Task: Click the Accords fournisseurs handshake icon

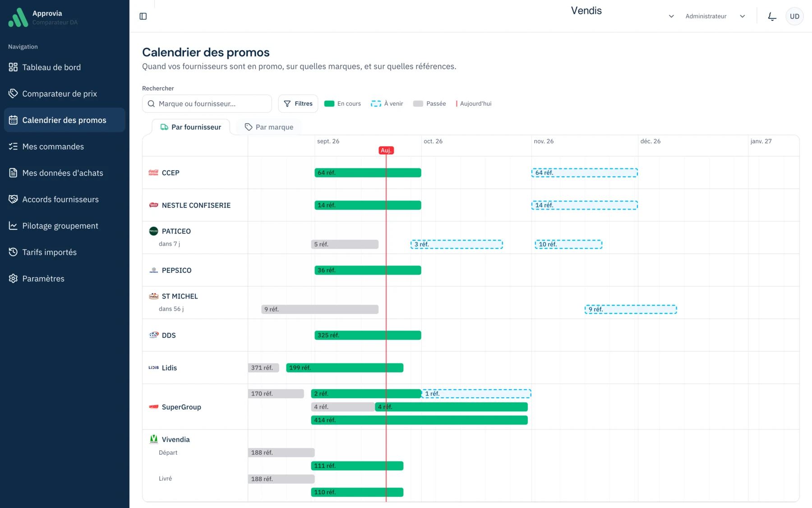Action: tap(13, 199)
